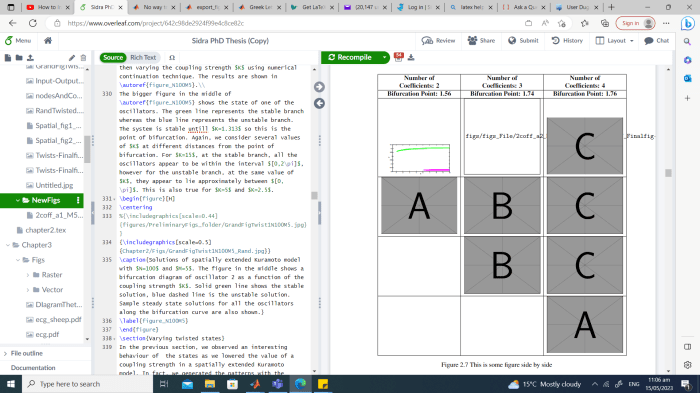
Task: Create a new file in file tree
Action: [8, 58]
